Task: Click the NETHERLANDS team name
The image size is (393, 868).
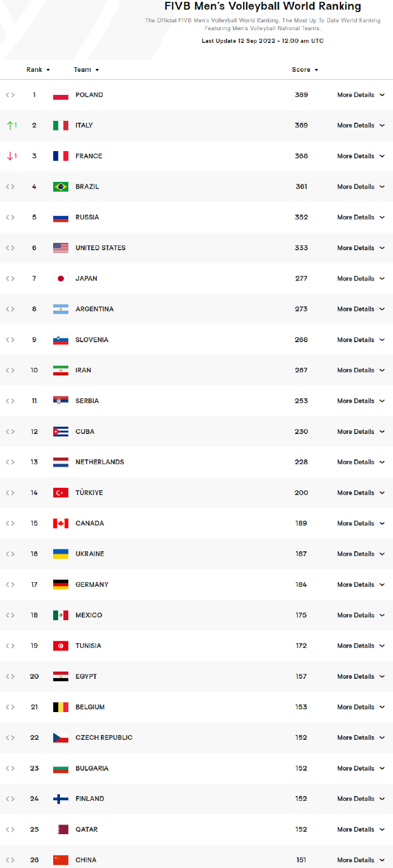Action: point(100,462)
